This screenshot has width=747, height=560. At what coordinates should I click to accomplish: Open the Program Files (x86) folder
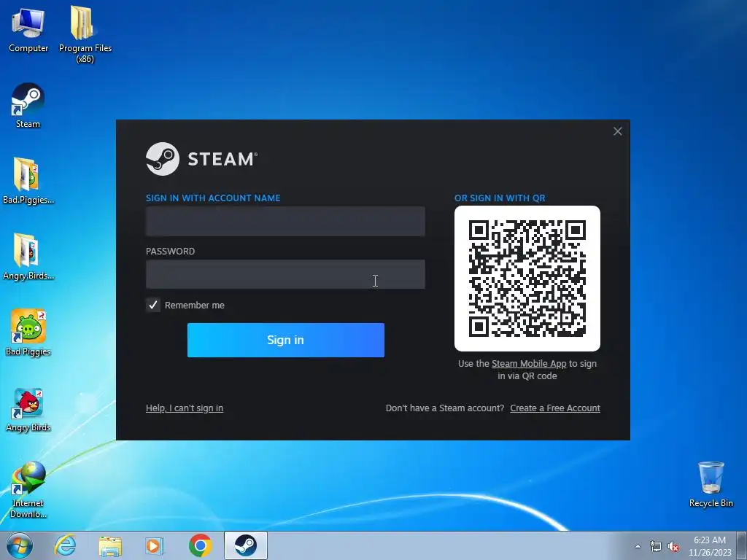[x=85, y=34]
